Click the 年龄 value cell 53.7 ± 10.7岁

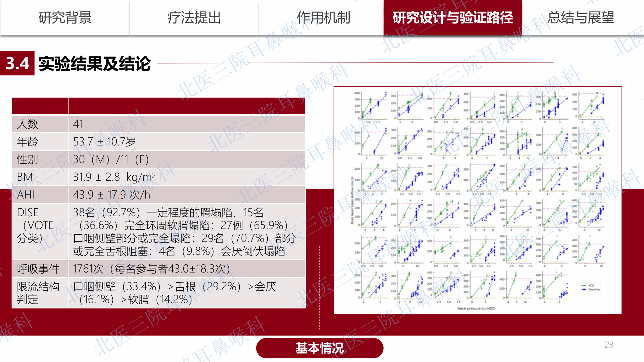point(105,142)
